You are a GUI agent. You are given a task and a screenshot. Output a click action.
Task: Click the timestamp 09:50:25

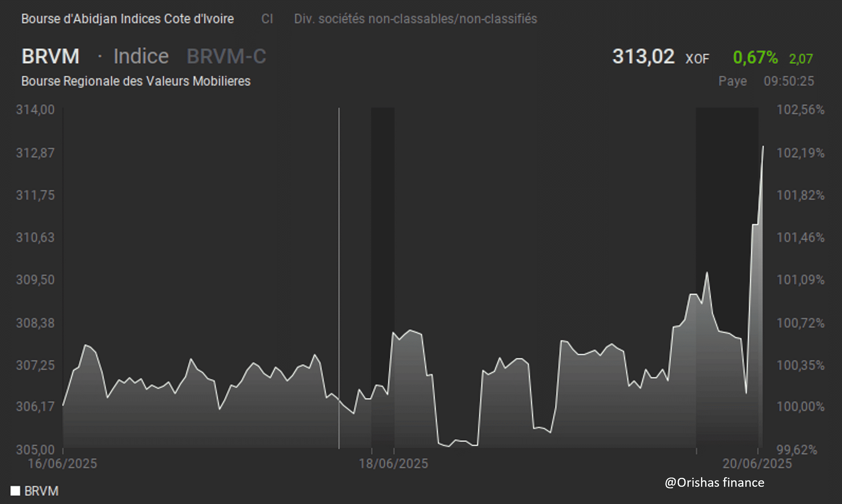click(x=789, y=81)
